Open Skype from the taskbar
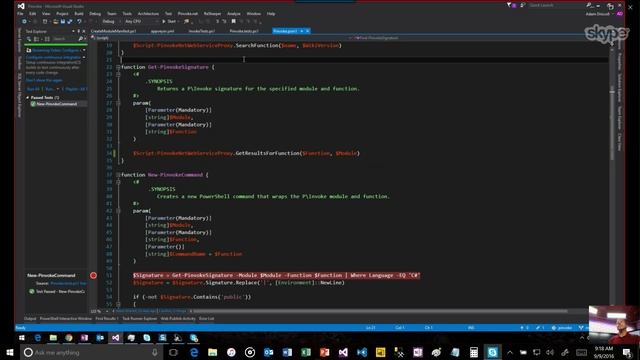640x360 pixels. tap(492, 352)
